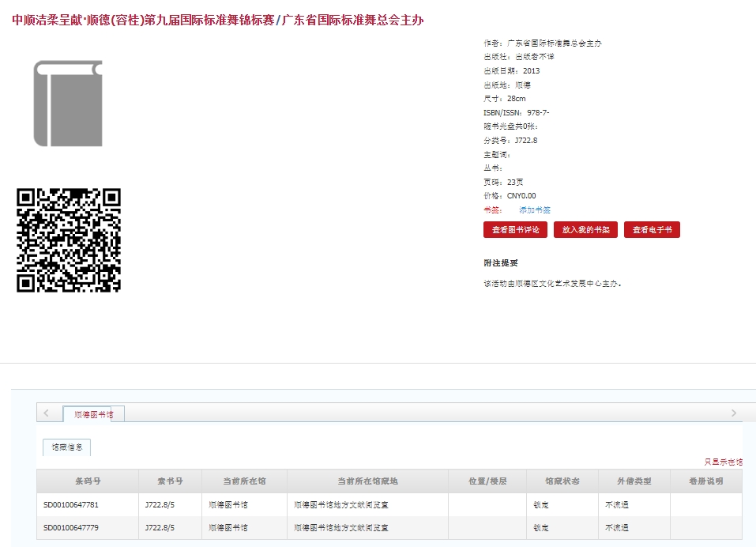This screenshot has width=756, height=547.
Task: Open 查看图书评论 button
Action: (x=515, y=229)
